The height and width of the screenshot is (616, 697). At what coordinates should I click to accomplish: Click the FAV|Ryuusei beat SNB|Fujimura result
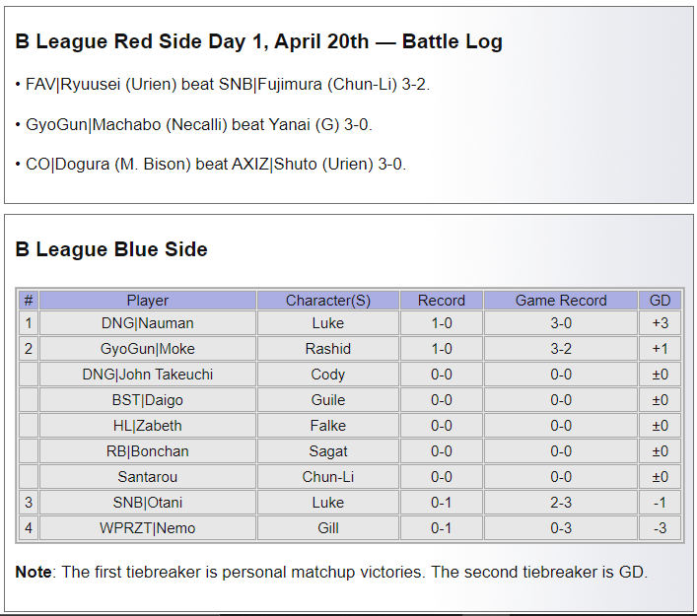pyautogui.click(x=223, y=85)
